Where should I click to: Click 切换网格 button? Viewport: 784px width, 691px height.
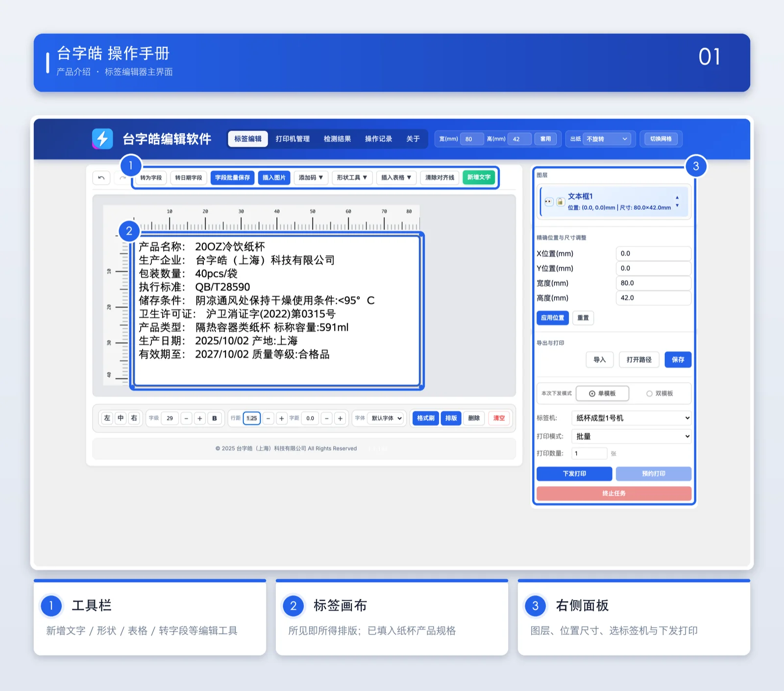[x=661, y=139]
